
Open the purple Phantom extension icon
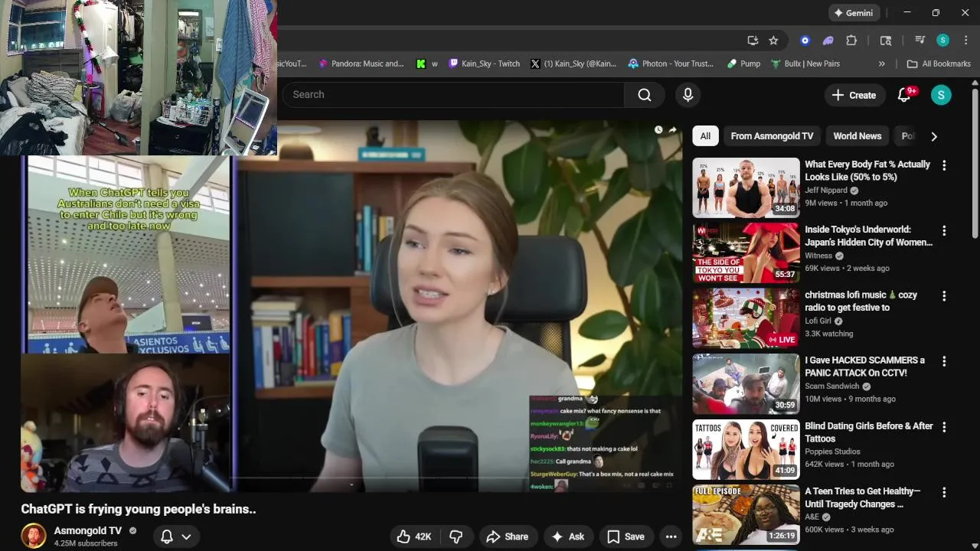(x=828, y=41)
